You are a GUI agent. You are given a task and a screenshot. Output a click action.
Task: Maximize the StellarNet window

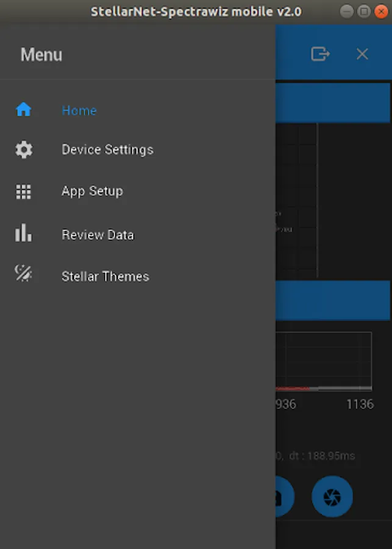(364, 12)
